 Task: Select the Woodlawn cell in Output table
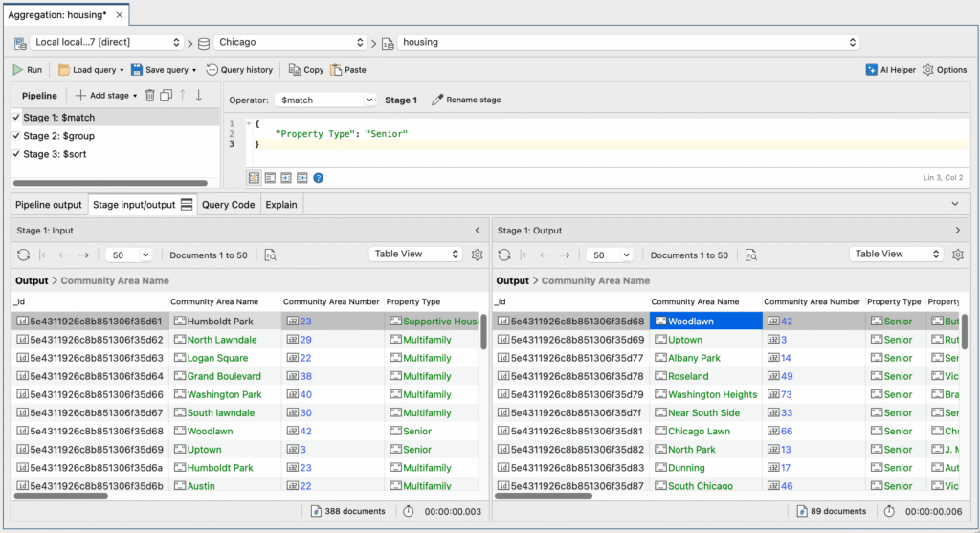point(706,322)
